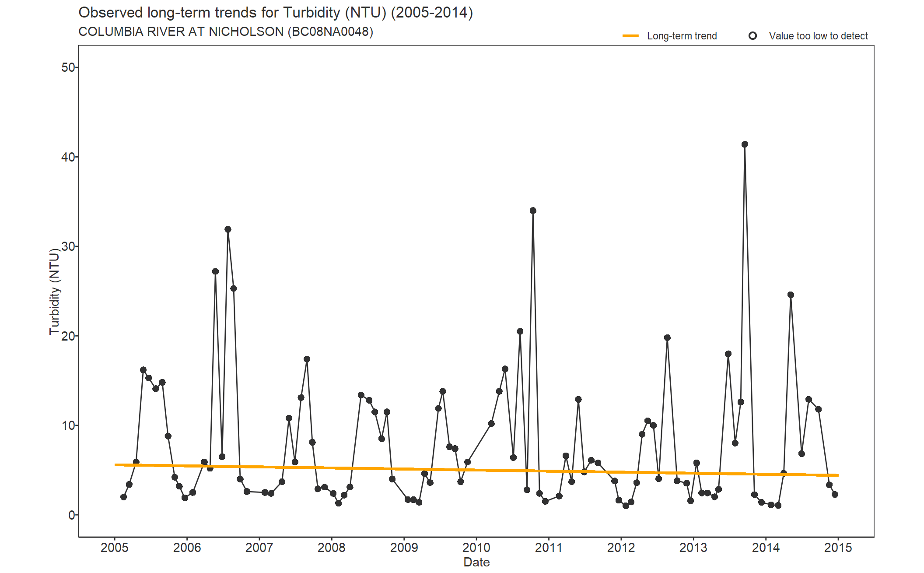Click the 20.5 NTU data point in mid 2010
The width and height of the screenshot is (924, 573).
(x=520, y=331)
